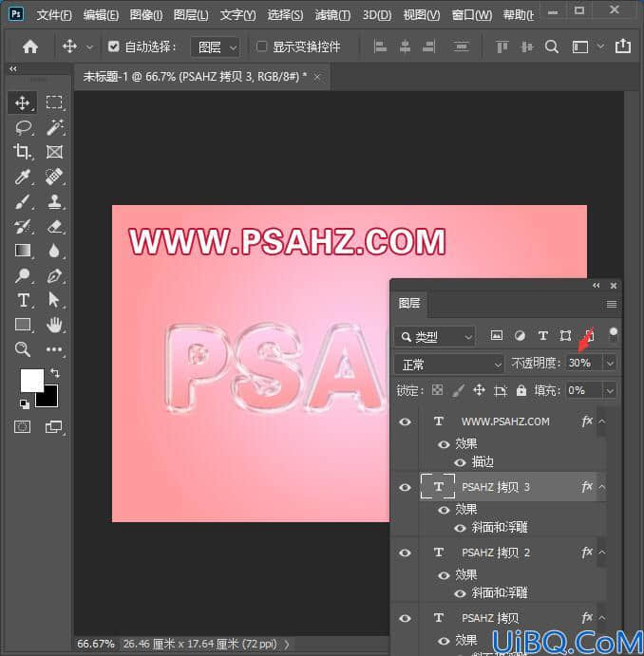Open the fill slider dropdown arrow
This screenshot has height=656, width=644.
[x=610, y=391]
